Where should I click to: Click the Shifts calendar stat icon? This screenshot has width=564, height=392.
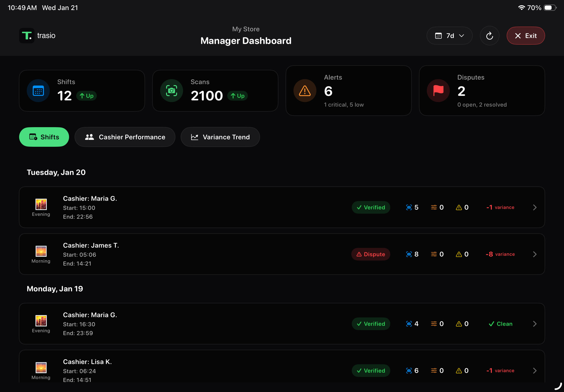38,90
